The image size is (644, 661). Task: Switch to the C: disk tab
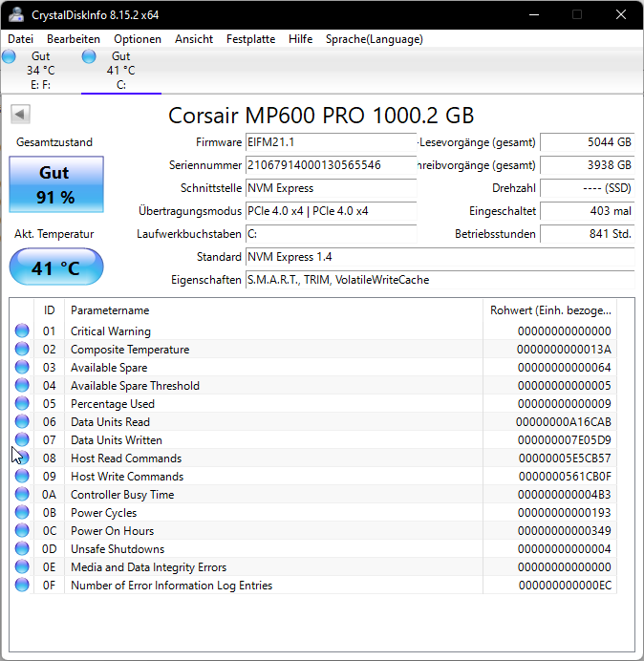121,71
